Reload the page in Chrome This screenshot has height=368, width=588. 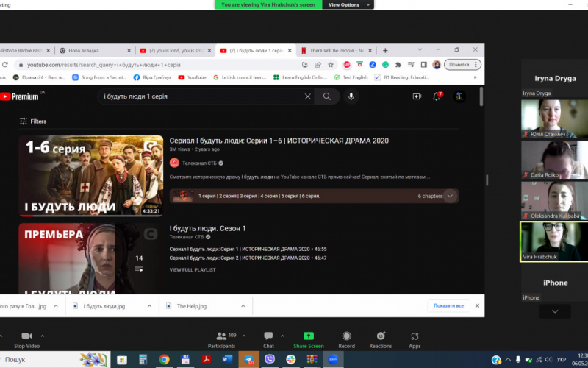(x=5, y=65)
